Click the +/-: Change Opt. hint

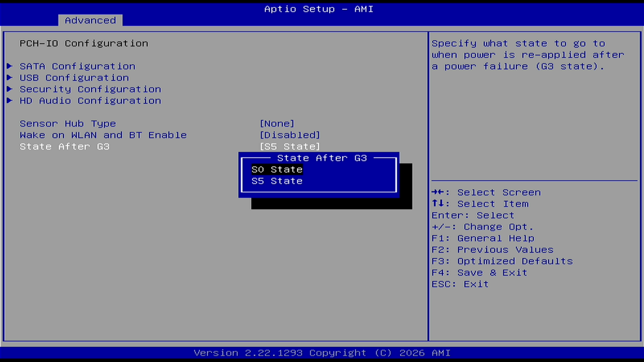pos(483,227)
